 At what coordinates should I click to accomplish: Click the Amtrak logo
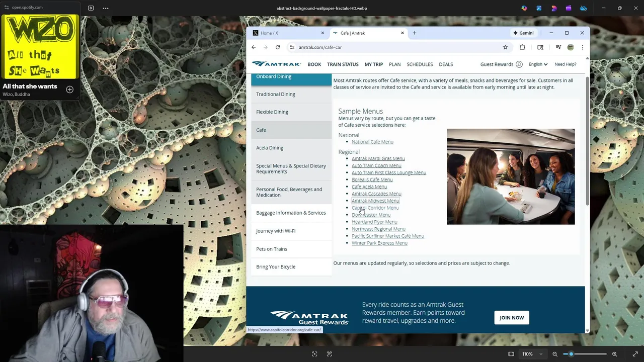[x=276, y=64]
